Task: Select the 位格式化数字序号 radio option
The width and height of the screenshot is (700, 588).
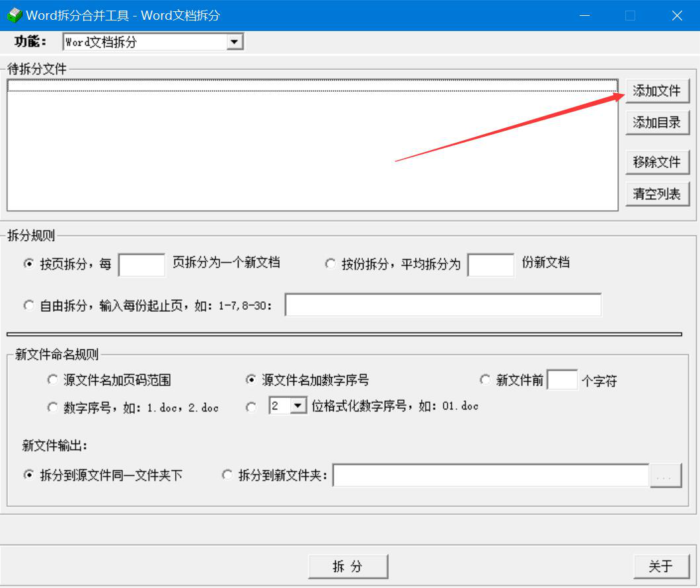Action: pos(251,408)
